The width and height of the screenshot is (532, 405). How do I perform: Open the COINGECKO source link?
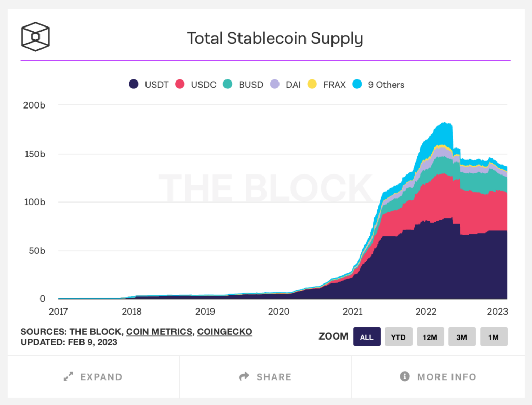224,332
